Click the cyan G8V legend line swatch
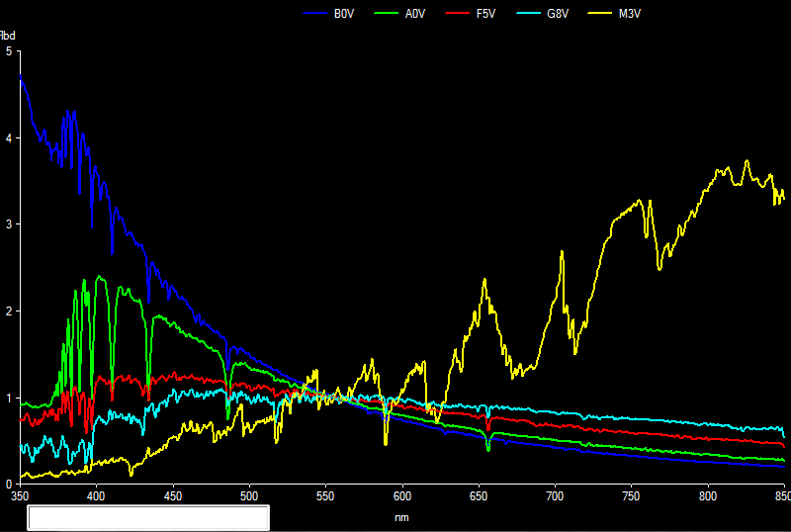 point(529,14)
